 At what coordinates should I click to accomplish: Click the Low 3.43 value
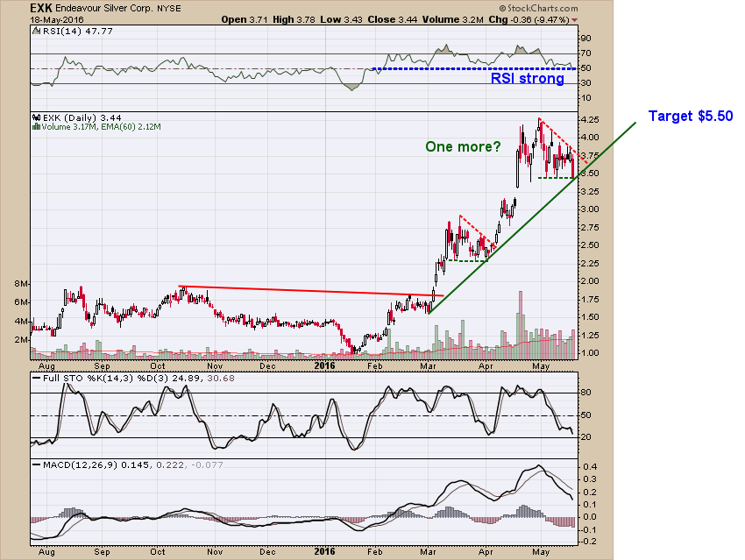coord(341,19)
